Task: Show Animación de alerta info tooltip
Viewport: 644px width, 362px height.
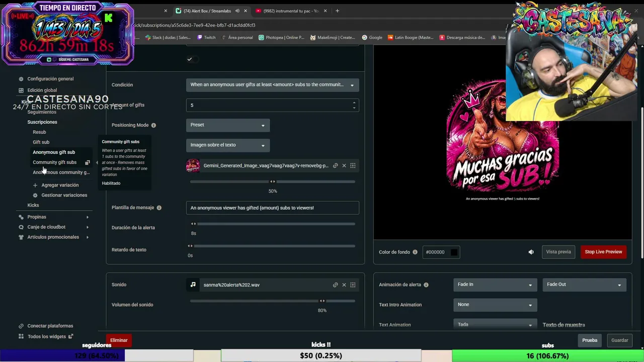Action: (426, 285)
